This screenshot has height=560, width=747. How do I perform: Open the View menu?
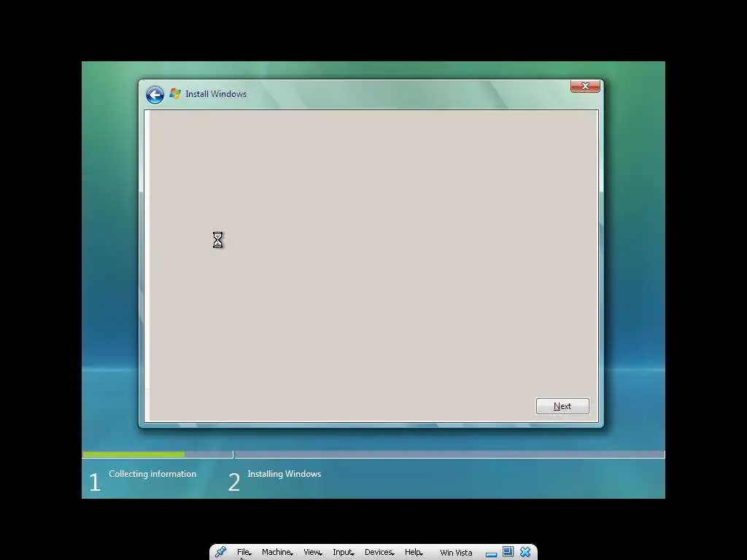click(313, 553)
